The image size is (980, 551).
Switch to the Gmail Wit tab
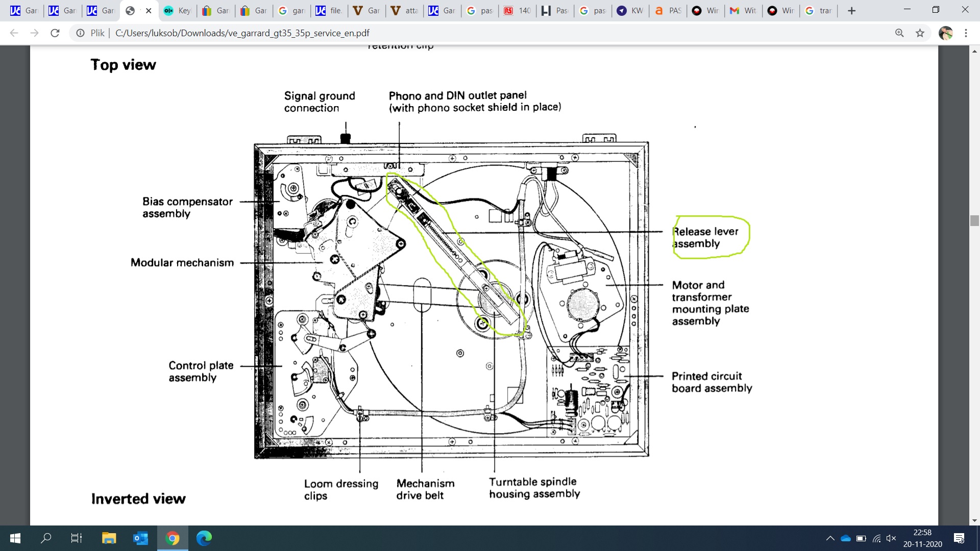click(743, 11)
